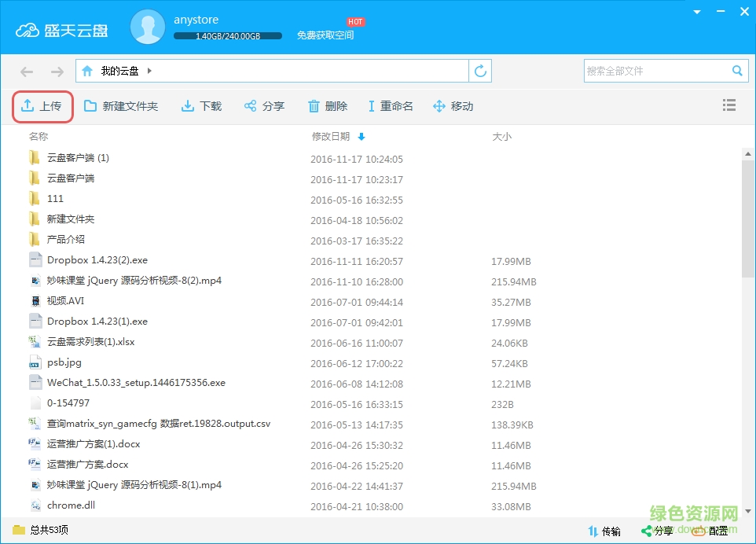Sort files by 名称 column header

[x=39, y=136]
